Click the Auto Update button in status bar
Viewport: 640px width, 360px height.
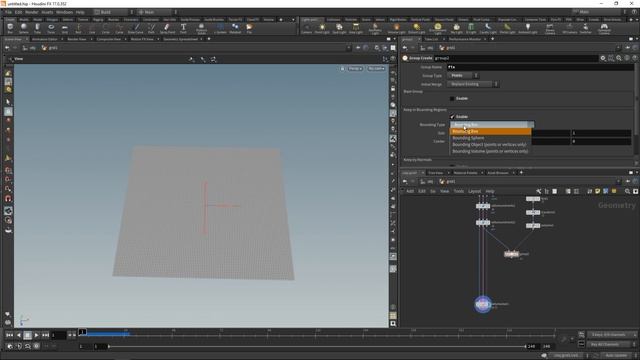point(616,356)
